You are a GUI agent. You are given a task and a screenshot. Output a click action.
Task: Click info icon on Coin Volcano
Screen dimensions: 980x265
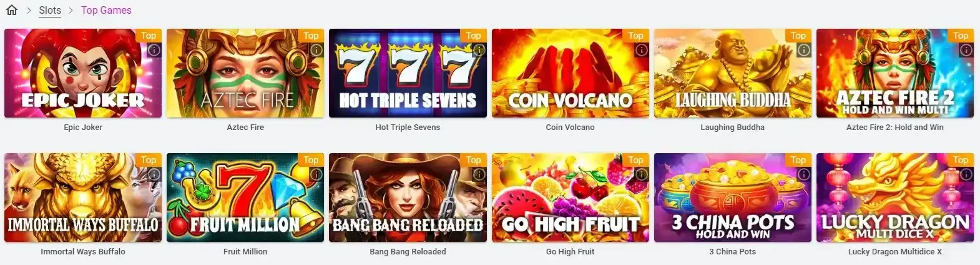[x=641, y=50]
